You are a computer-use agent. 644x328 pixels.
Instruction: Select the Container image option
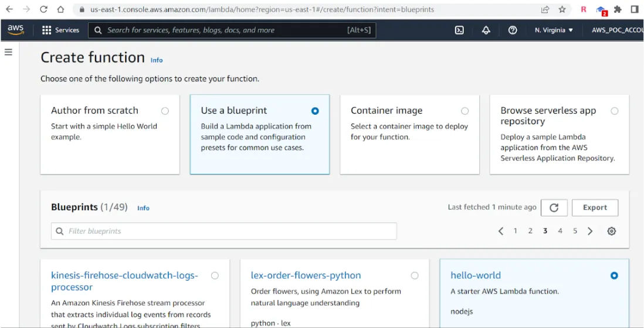click(x=465, y=111)
